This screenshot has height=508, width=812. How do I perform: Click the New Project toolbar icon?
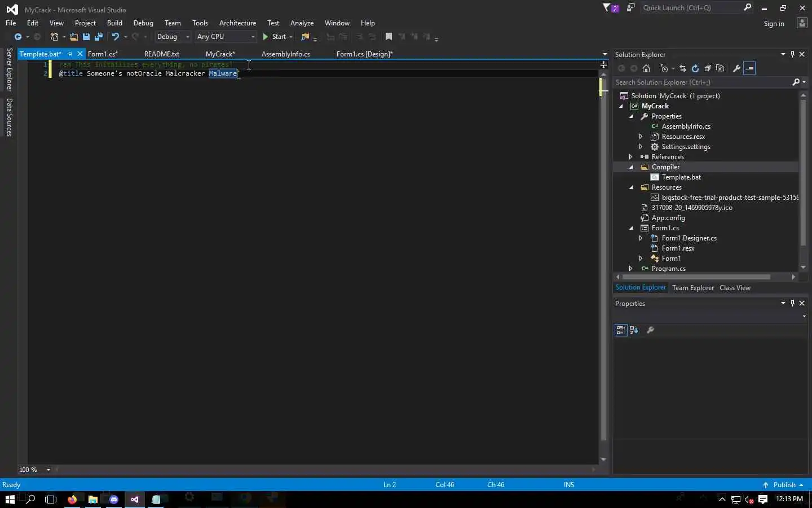[x=54, y=37]
